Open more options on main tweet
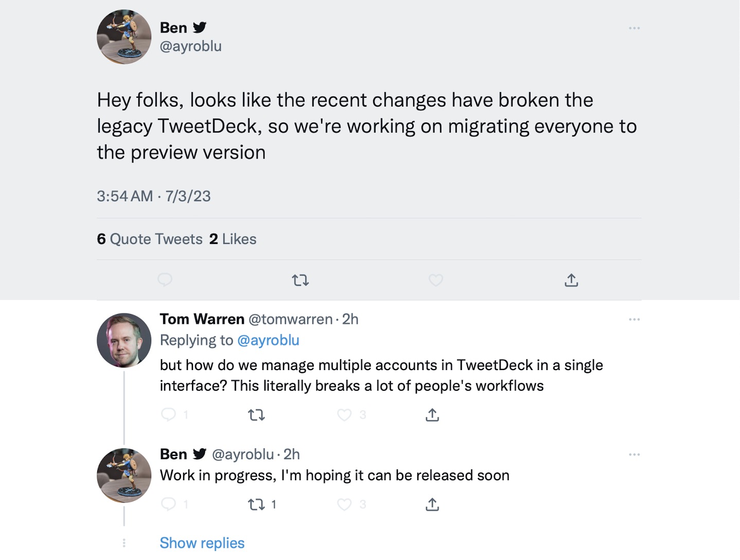Image resolution: width=740 pixels, height=560 pixels. (x=634, y=28)
